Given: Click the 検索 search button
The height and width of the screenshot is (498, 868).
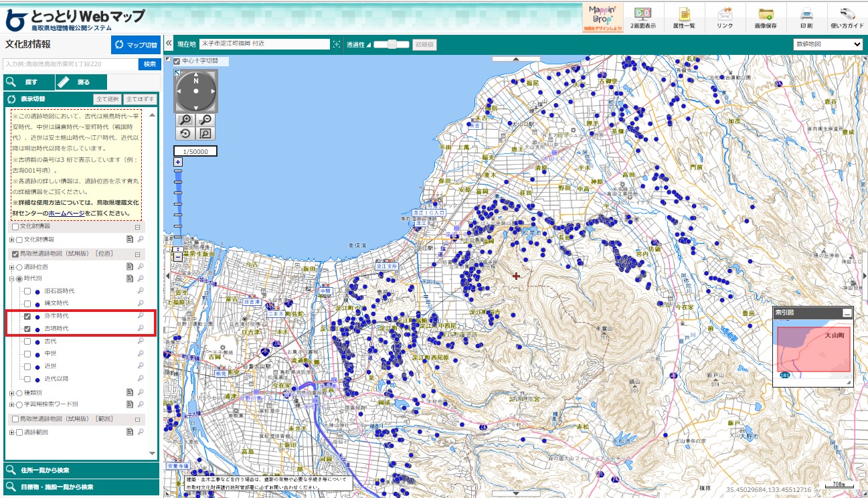Looking at the screenshot, I should tap(149, 64).
